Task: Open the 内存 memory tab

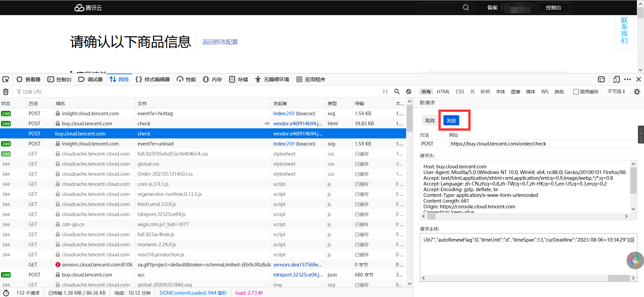Action: click(x=212, y=79)
